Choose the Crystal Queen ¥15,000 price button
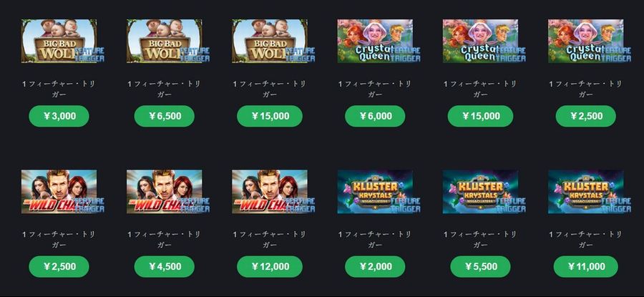The width and height of the screenshot is (644, 297). (481, 116)
